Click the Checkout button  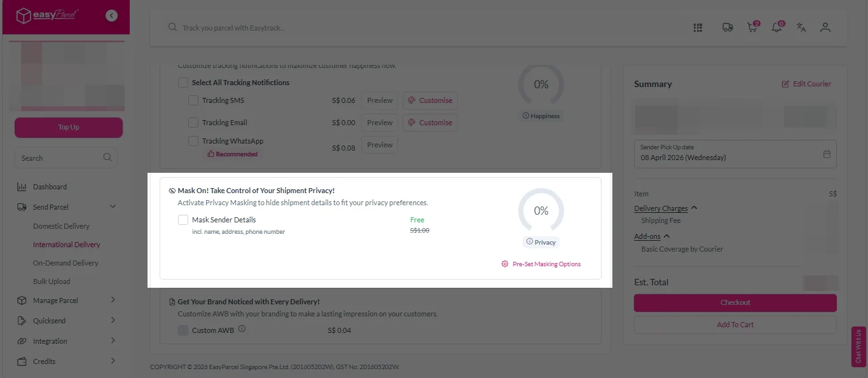[735, 302]
